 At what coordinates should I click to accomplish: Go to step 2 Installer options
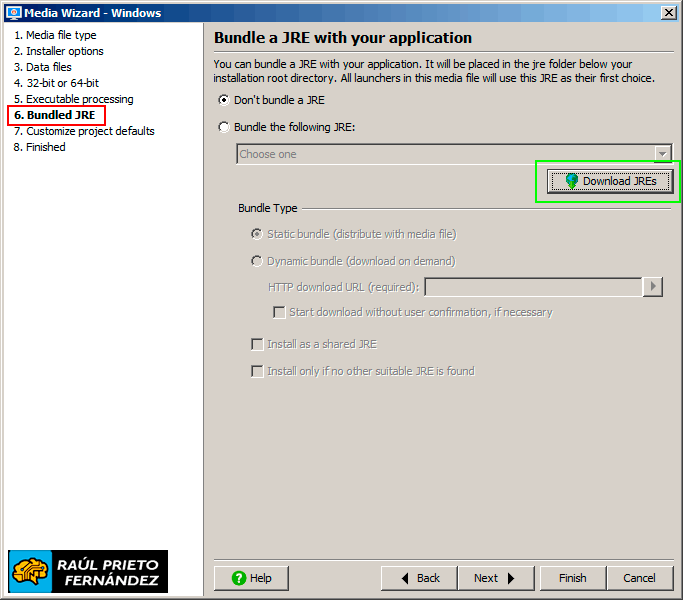58,51
